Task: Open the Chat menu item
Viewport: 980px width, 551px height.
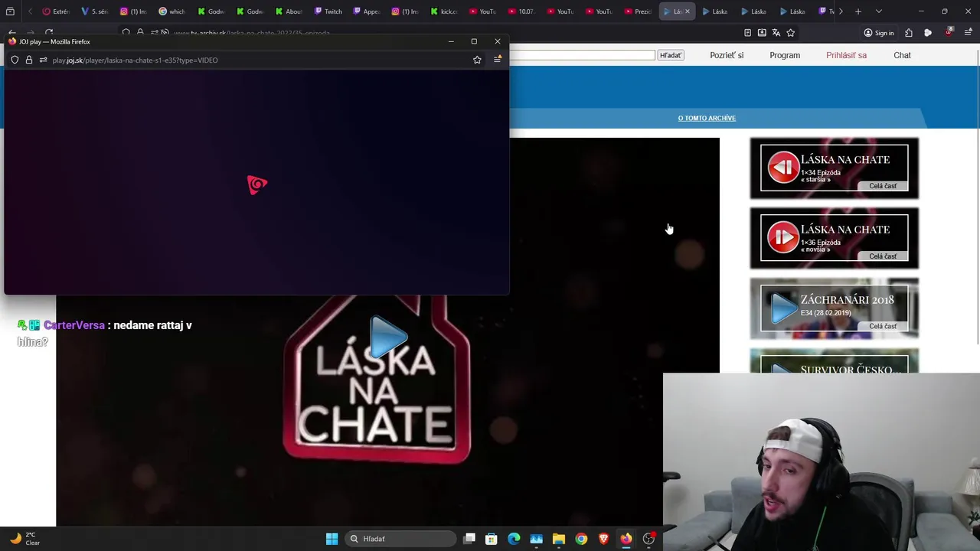Action: [902, 55]
